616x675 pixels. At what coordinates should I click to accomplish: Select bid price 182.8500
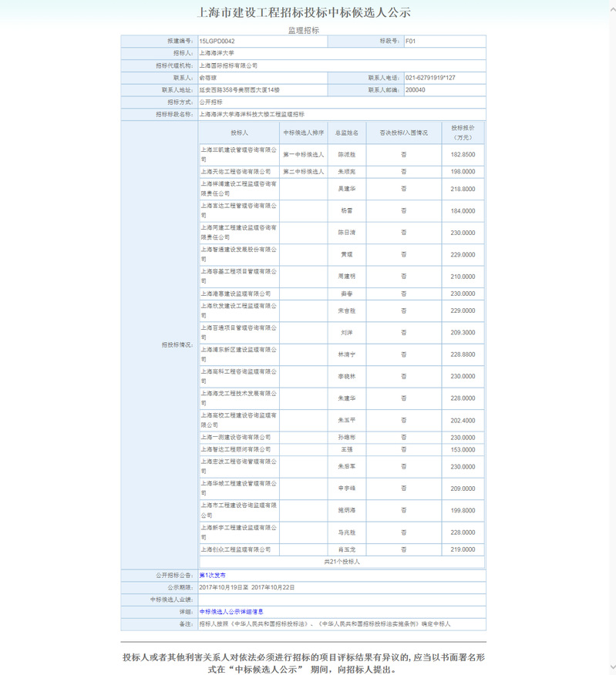tap(463, 155)
